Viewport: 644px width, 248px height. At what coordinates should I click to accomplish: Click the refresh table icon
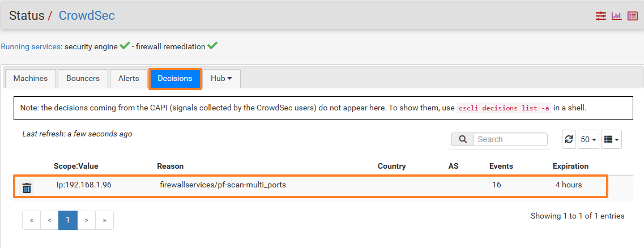(569, 139)
